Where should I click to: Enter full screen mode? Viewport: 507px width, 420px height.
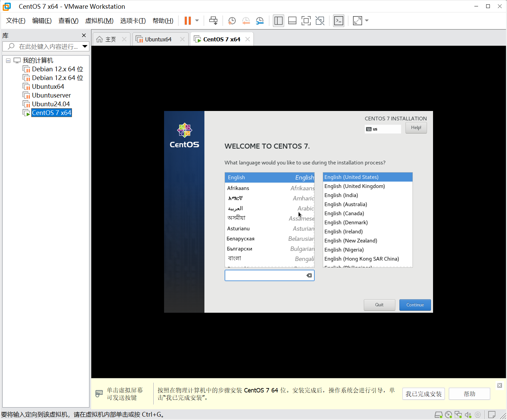coord(306,21)
